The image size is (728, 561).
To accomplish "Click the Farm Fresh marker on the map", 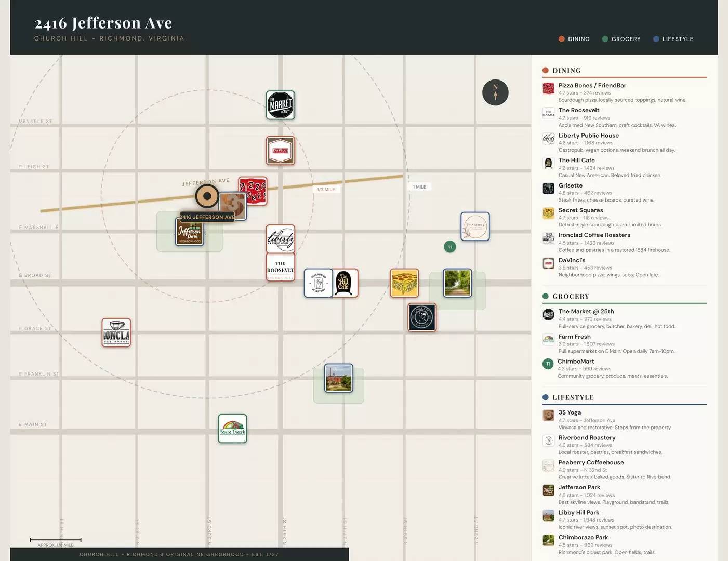I will click(232, 429).
